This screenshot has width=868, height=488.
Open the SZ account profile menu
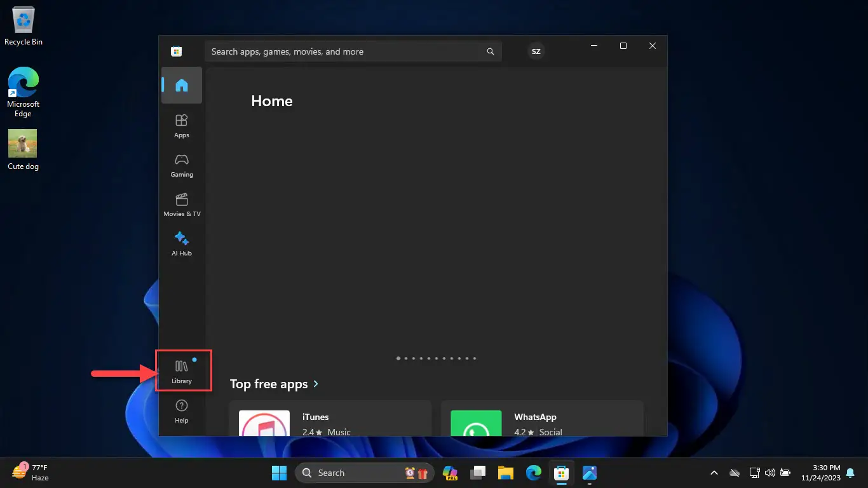coord(536,51)
